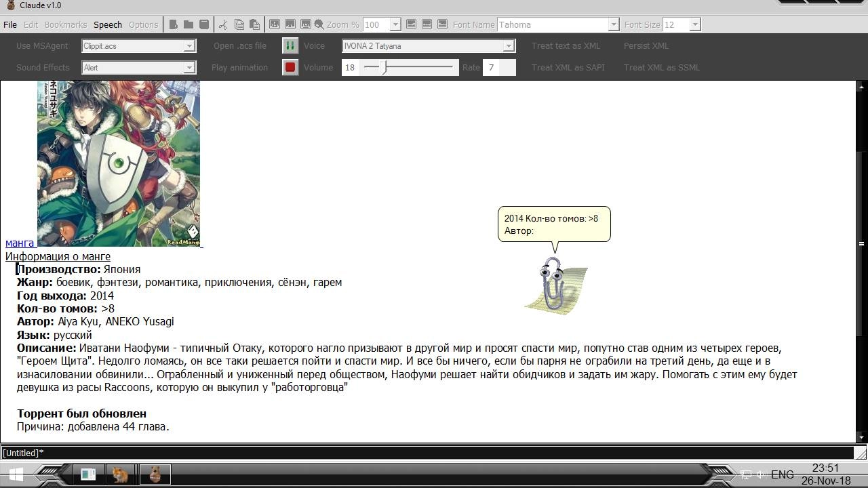Toggle Treat text as XML
Screen dimensions: 868x488
pos(566,45)
